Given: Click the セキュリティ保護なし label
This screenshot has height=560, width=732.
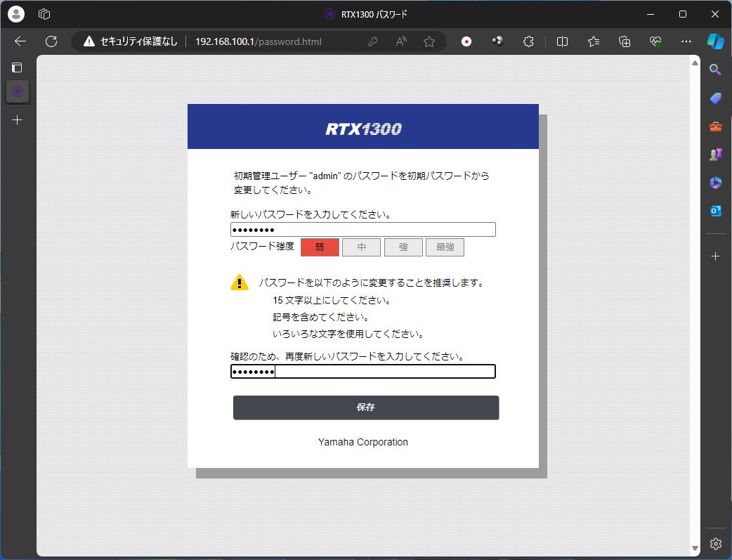Looking at the screenshot, I should (138, 41).
